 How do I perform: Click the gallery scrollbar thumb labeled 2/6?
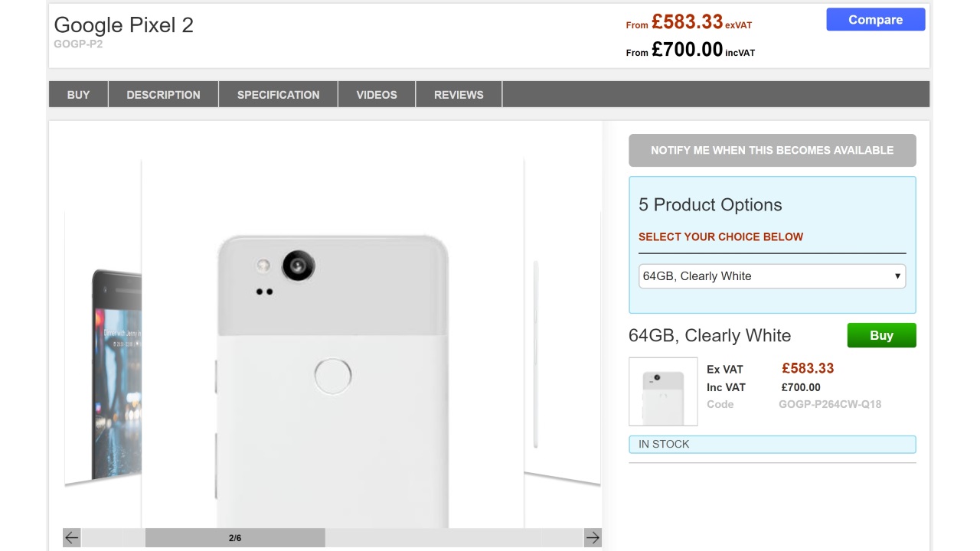[235, 538]
